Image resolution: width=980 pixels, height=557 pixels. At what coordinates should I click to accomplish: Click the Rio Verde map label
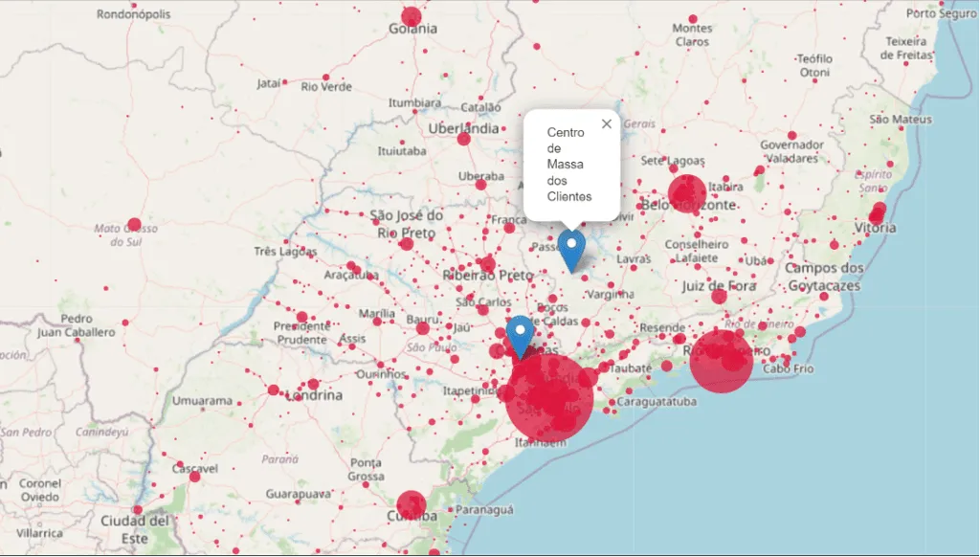pyautogui.click(x=326, y=87)
